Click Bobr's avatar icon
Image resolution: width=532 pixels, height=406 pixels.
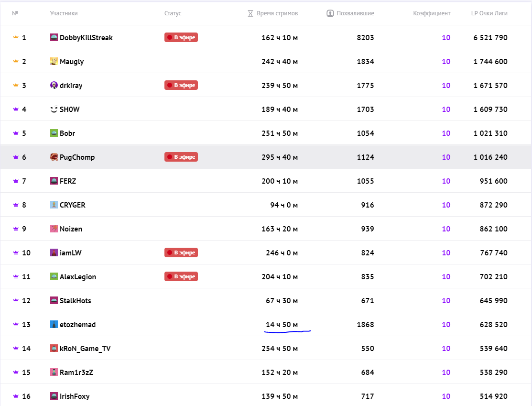click(x=54, y=133)
